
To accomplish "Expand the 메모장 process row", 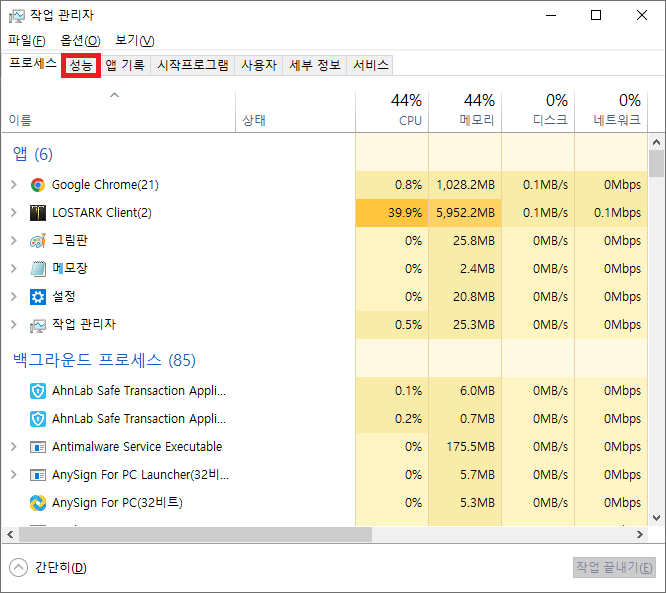I will pos(14,268).
